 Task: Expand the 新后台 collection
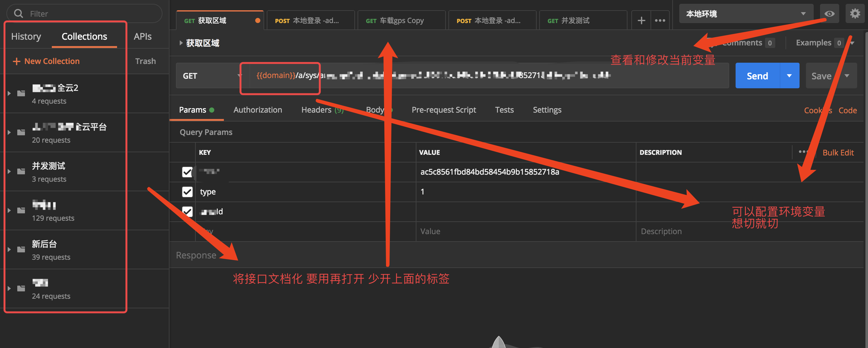[x=9, y=249]
